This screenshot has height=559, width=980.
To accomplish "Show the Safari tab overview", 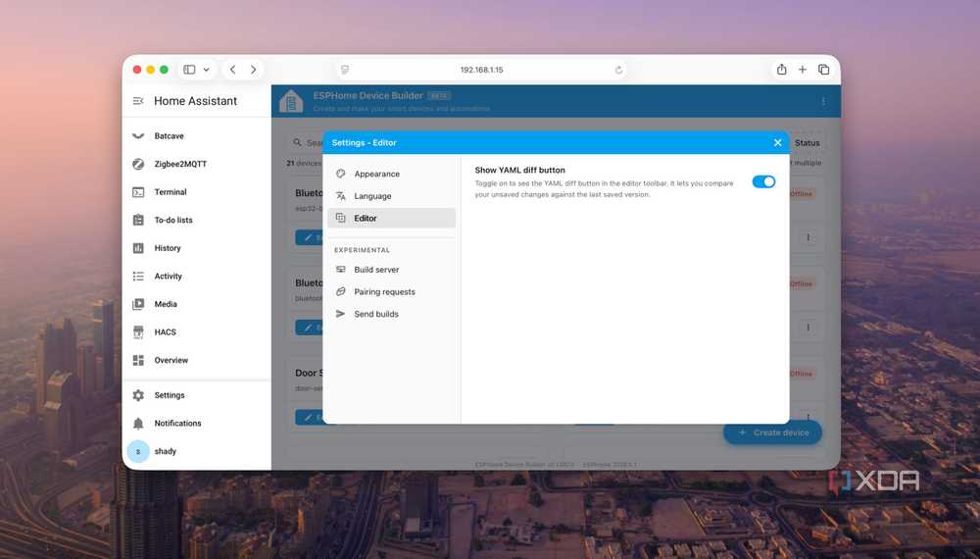I will [x=824, y=70].
